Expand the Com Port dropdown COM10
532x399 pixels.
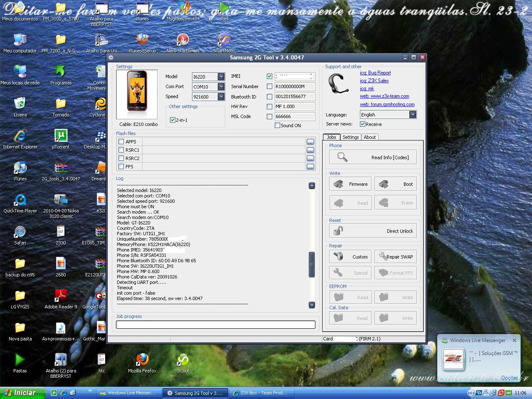click(x=221, y=86)
